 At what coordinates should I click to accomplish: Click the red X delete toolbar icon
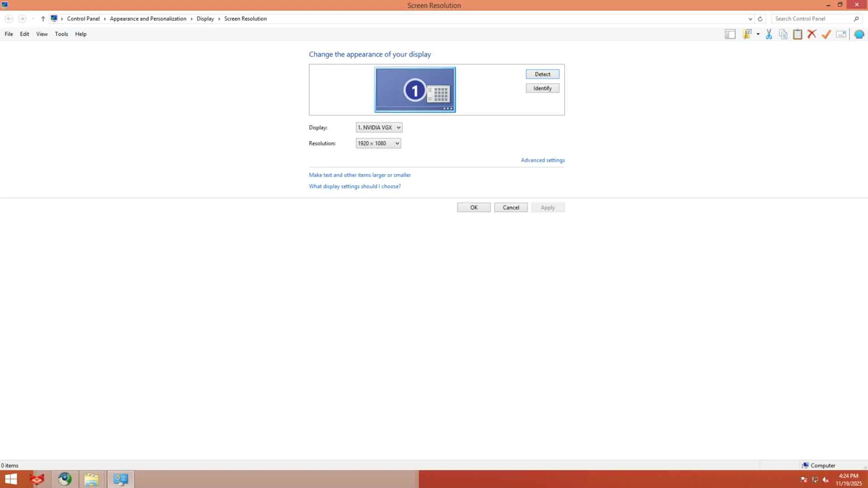(x=812, y=34)
